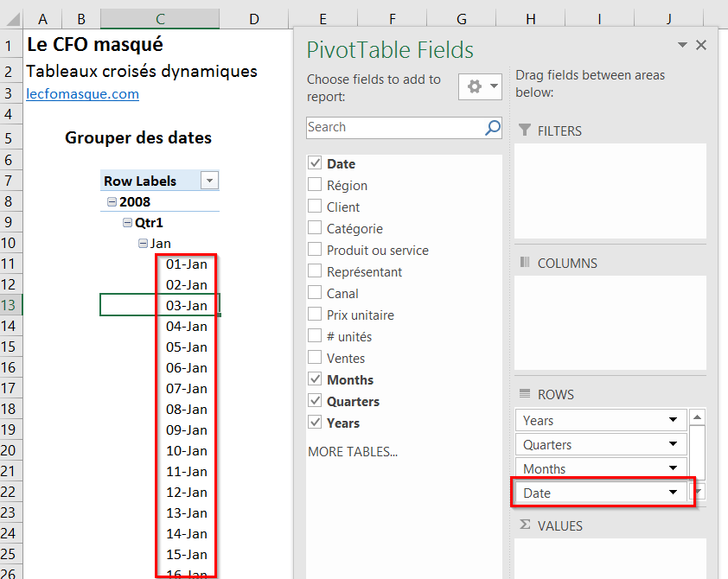Open dropdown for Years in Rows area
Screen dimensions: 728x579
(x=673, y=421)
